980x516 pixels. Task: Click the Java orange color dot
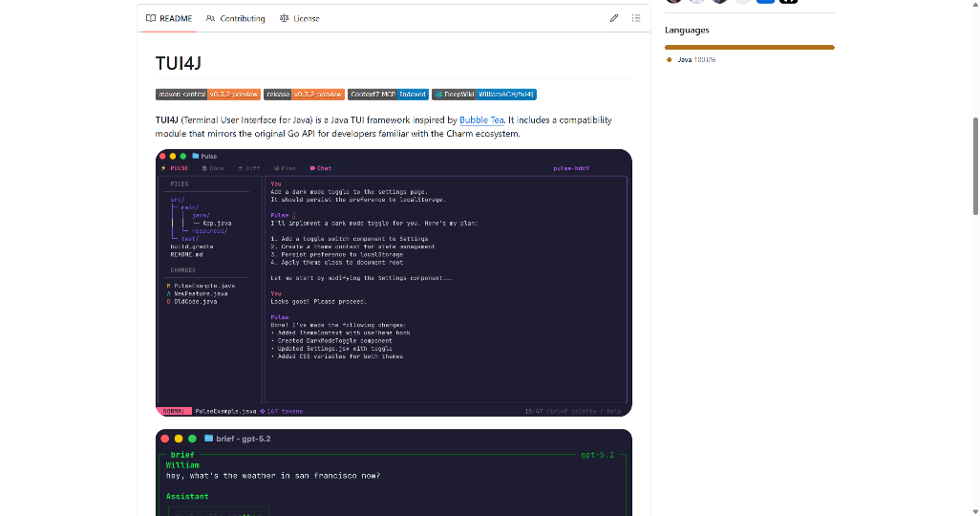pyautogui.click(x=670, y=59)
